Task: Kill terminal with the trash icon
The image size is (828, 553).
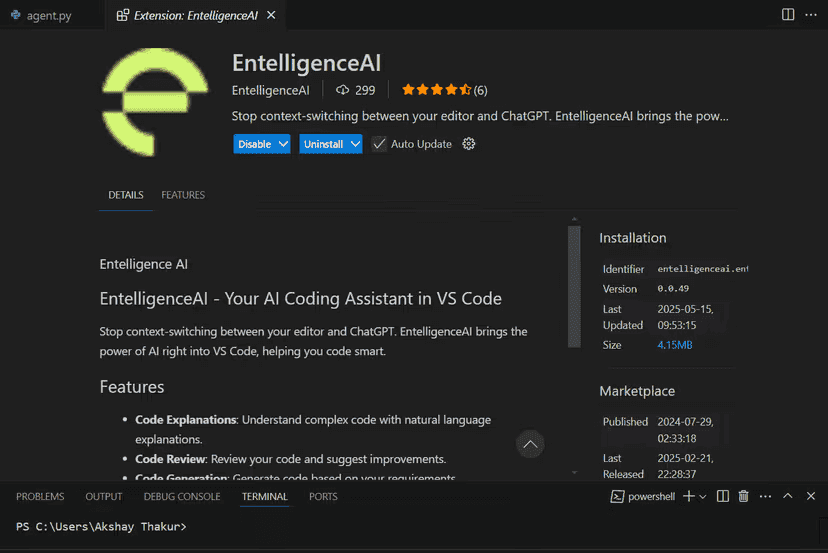Action: (x=743, y=496)
